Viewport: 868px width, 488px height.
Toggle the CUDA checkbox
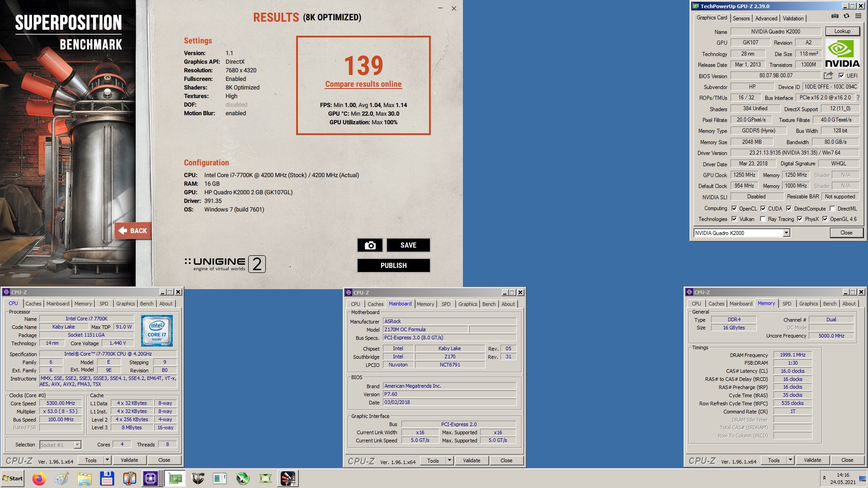point(763,208)
